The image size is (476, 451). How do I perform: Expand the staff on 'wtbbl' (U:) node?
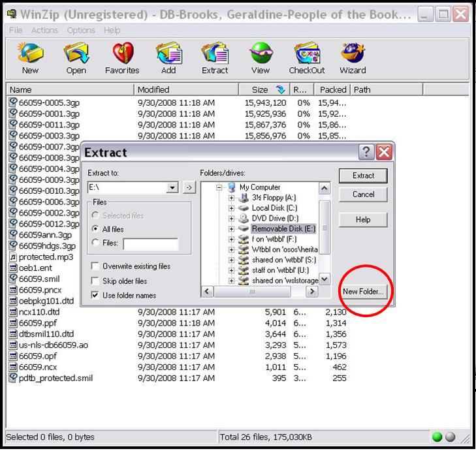pos(231,270)
